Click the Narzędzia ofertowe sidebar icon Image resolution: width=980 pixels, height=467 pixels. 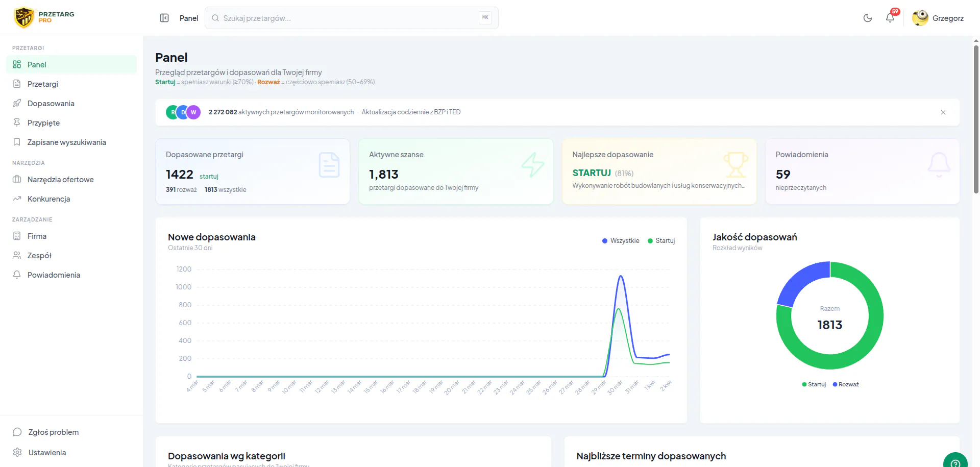[17, 179]
